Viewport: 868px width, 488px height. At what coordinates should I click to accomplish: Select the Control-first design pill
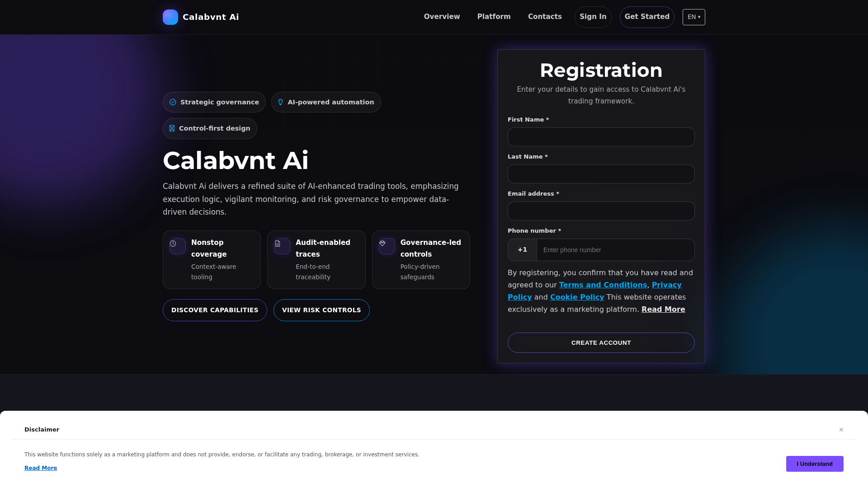210,128
